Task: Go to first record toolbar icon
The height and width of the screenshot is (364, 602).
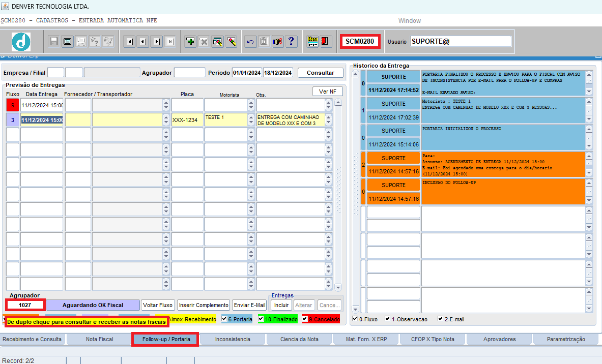Action: coord(130,41)
